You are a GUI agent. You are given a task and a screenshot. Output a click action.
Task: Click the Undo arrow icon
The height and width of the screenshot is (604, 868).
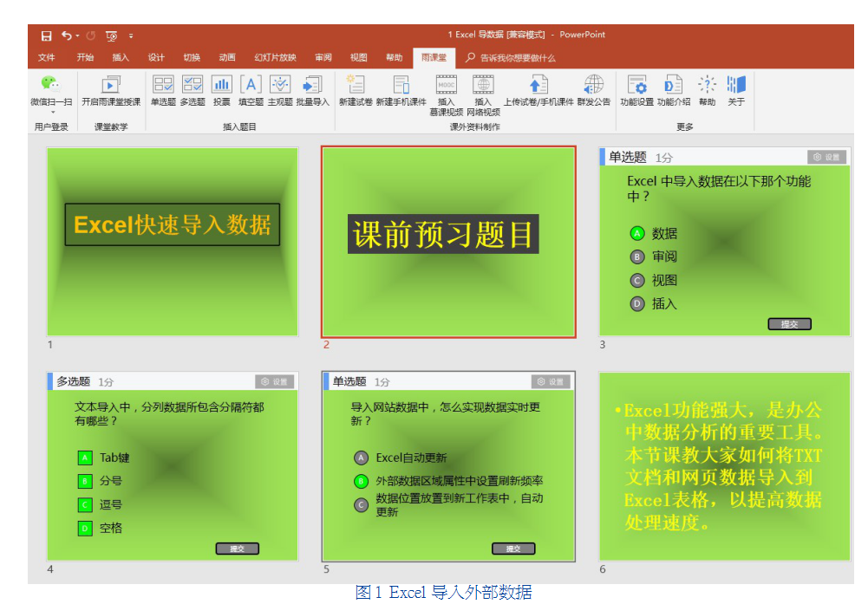click(x=67, y=36)
